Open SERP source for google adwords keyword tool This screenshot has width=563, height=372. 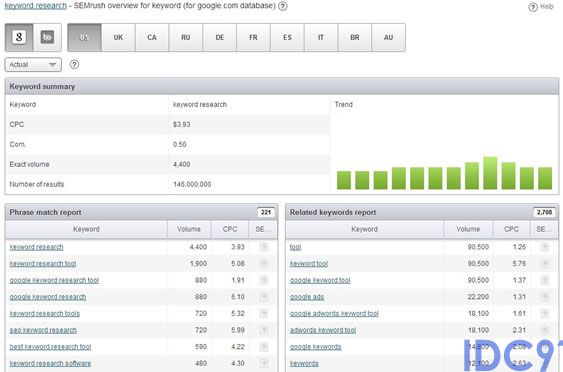545,313
